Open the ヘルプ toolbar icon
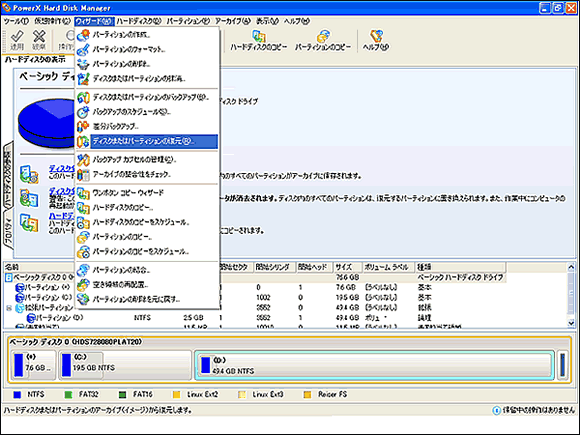This screenshot has height=435, width=580. [376, 36]
